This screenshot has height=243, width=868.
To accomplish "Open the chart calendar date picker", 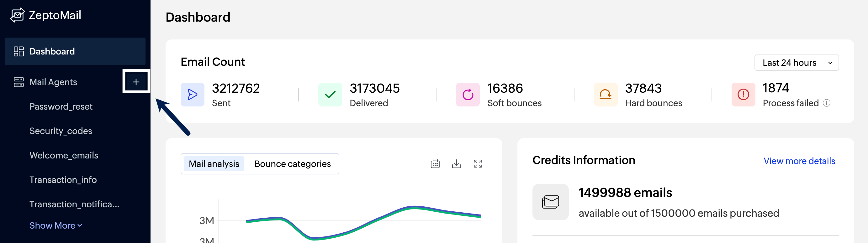I will click(435, 164).
